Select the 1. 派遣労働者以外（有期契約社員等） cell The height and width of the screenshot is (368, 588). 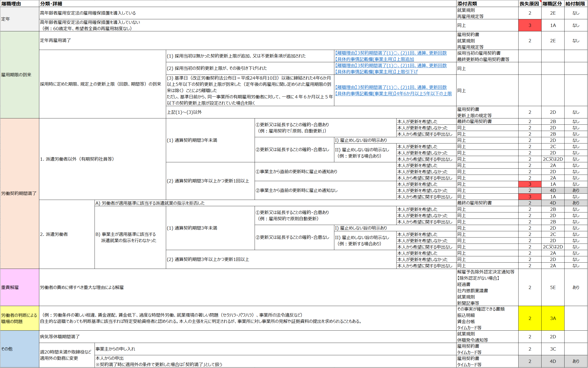102,159
